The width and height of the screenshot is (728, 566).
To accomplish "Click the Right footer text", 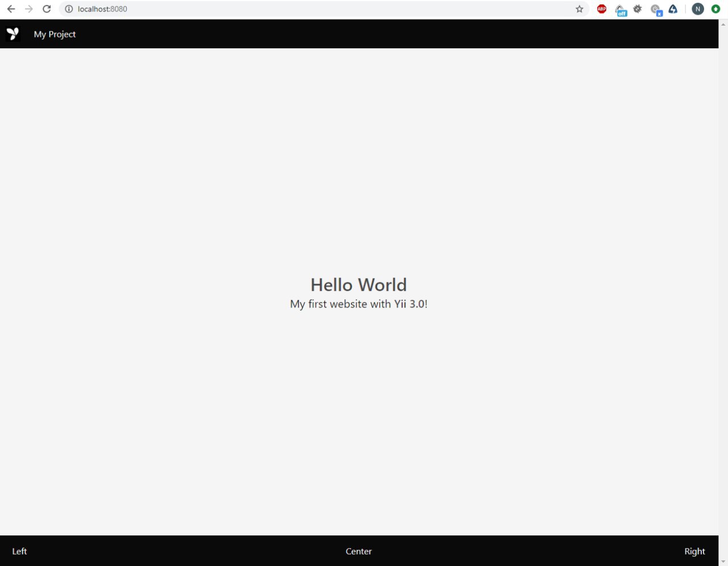I will [694, 551].
